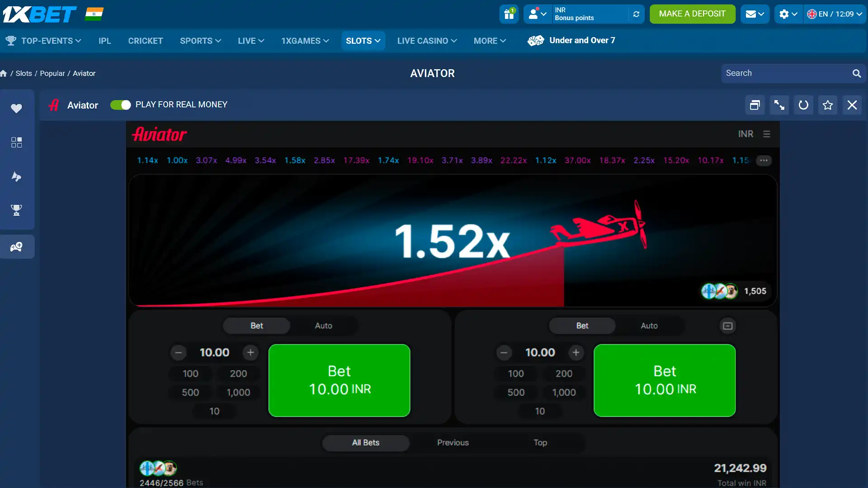Open favorites heart icon in sidebar

tap(16, 108)
